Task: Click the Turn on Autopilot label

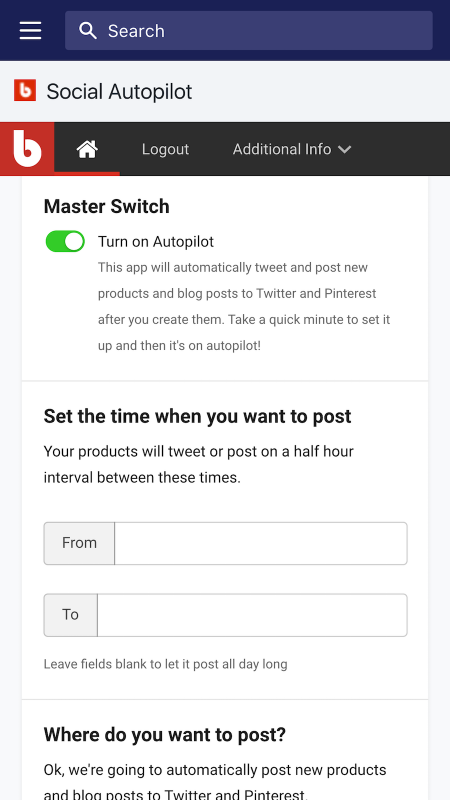Action: pyautogui.click(x=156, y=241)
